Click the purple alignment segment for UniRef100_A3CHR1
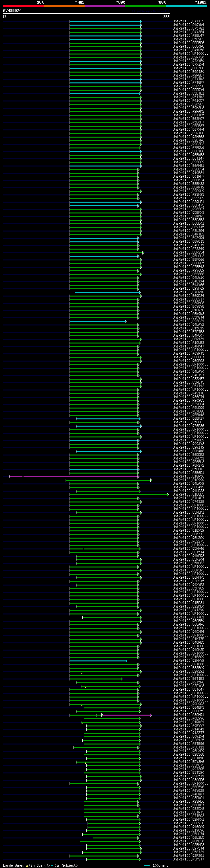The image size is (210, 868). pyautogui.click(x=127, y=715)
